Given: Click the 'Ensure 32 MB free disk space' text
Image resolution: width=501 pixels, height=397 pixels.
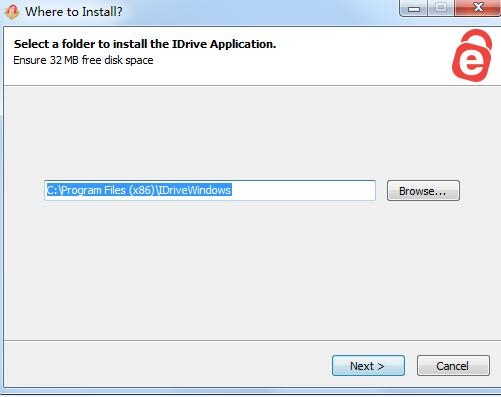Looking at the screenshot, I should point(83,60).
